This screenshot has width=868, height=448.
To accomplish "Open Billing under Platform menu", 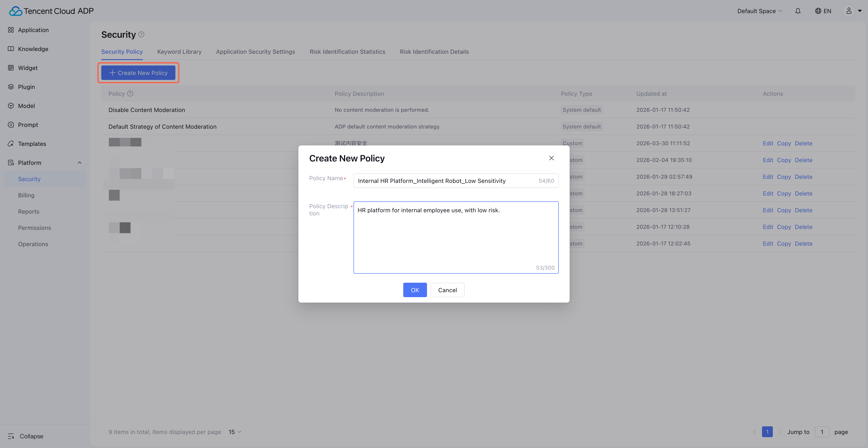I will (26, 195).
